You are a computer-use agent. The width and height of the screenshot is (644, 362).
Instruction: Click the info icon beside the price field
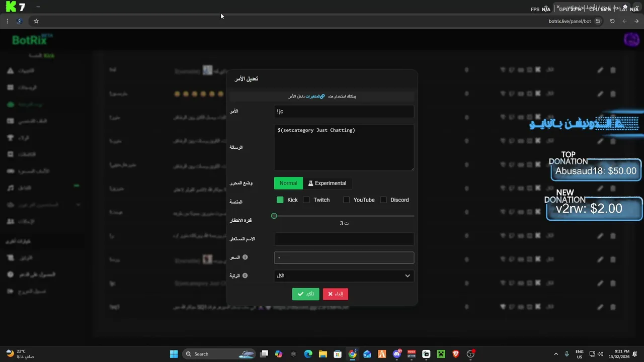point(245,257)
